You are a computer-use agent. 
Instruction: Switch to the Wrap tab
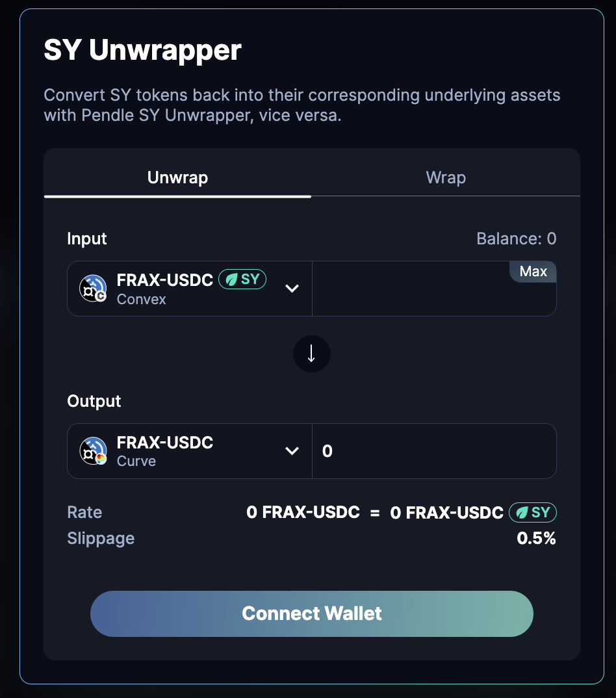coord(445,177)
